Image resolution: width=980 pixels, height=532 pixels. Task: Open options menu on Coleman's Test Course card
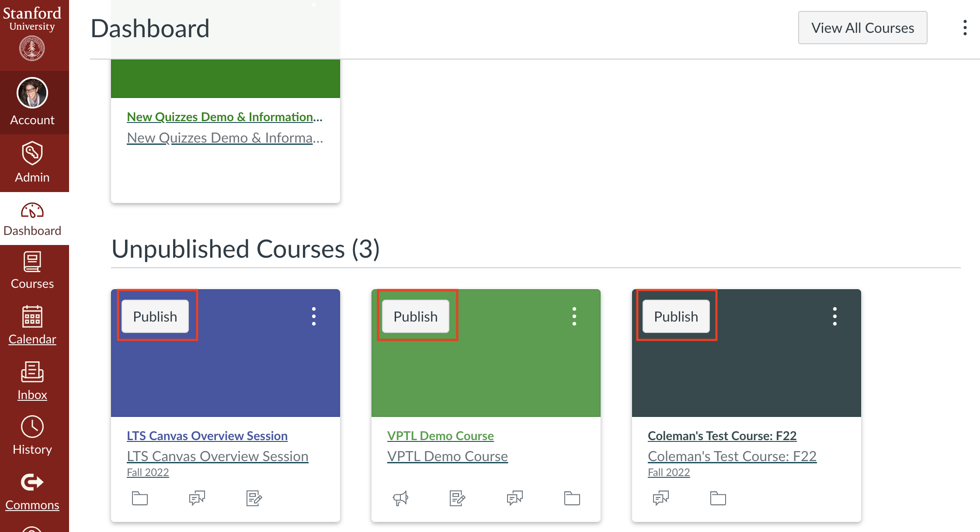point(835,316)
